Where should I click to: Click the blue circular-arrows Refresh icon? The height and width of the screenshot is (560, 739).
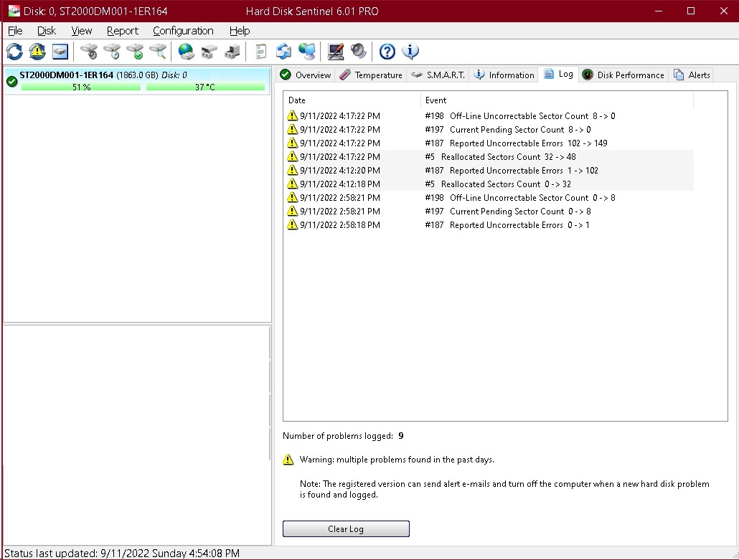point(14,52)
